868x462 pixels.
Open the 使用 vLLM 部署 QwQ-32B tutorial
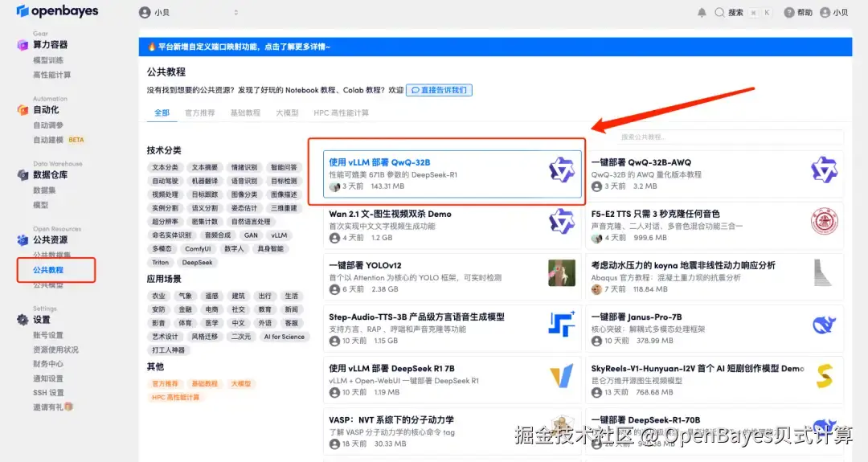point(379,162)
